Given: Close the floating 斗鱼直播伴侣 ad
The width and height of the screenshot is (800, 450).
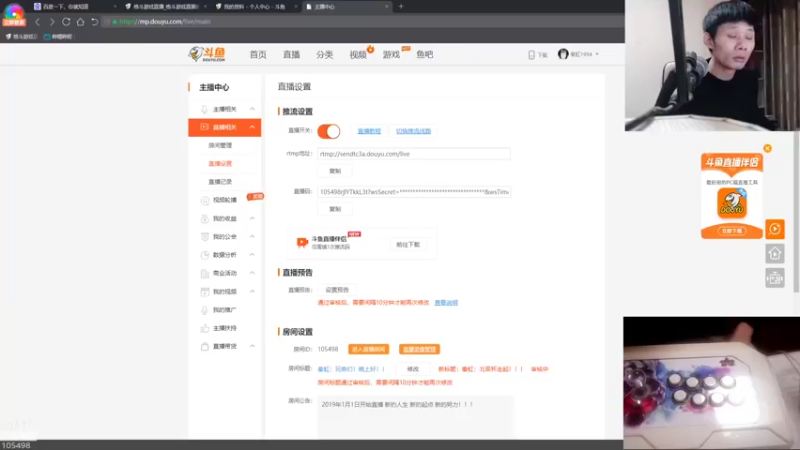Looking at the screenshot, I should click(767, 148).
